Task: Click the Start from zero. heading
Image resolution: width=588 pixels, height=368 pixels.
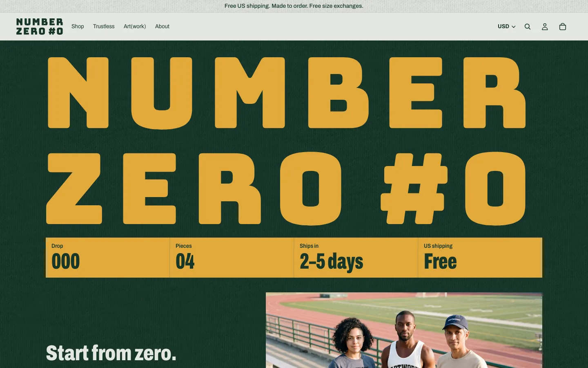Action: point(111,353)
